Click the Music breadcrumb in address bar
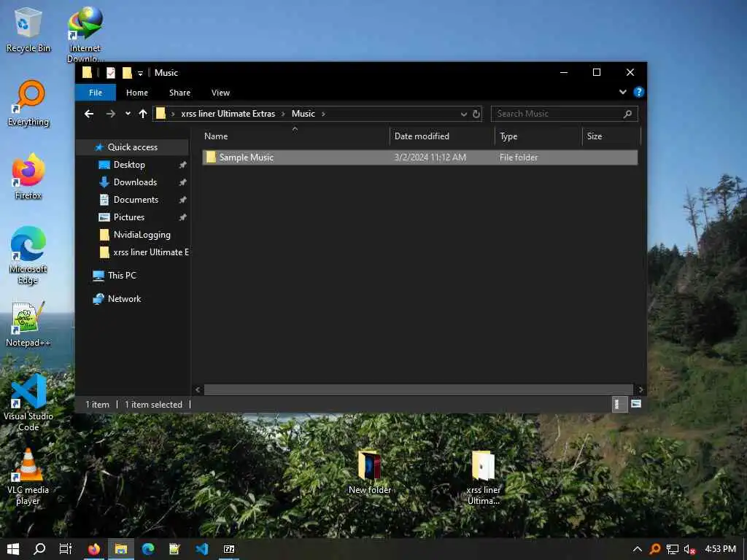The height and width of the screenshot is (560, 747). pyautogui.click(x=303, y=114)
